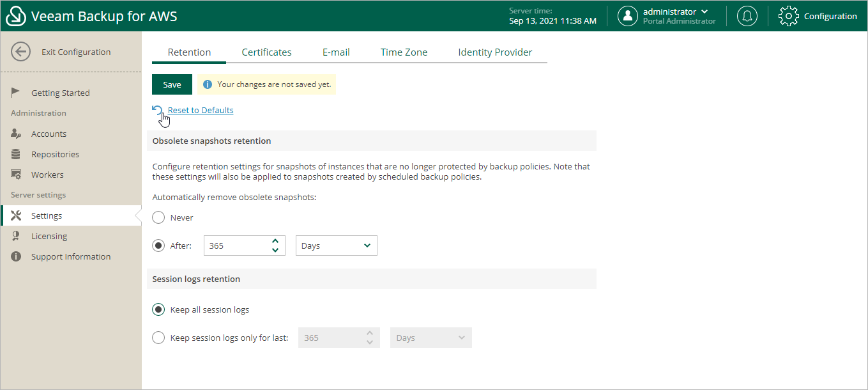
Task: Click the Settings wrench icon
Action: coord(17,215)
